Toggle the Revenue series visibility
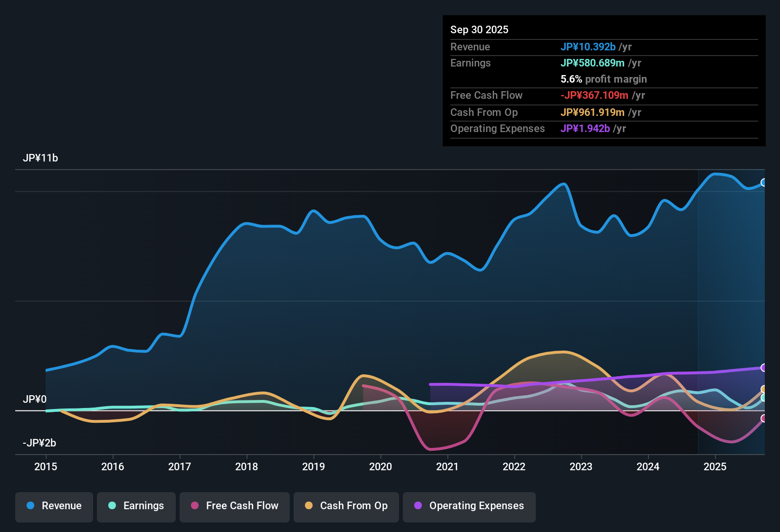 (x=54, y=506)
